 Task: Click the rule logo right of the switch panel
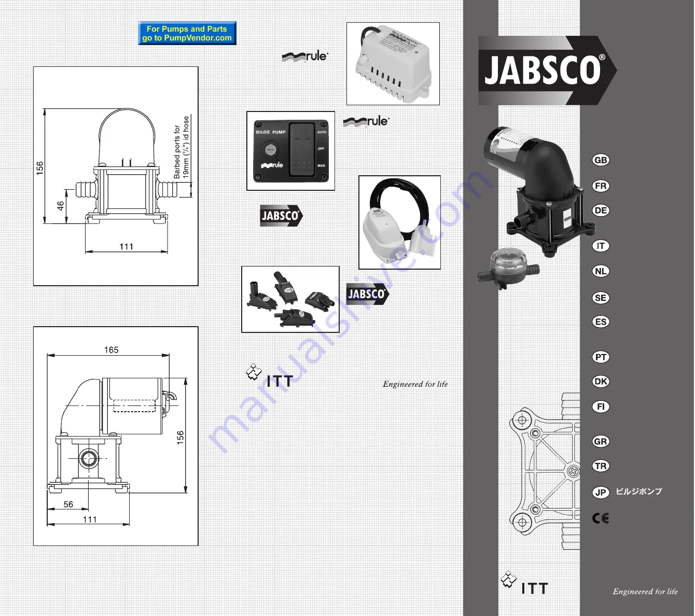366,121
